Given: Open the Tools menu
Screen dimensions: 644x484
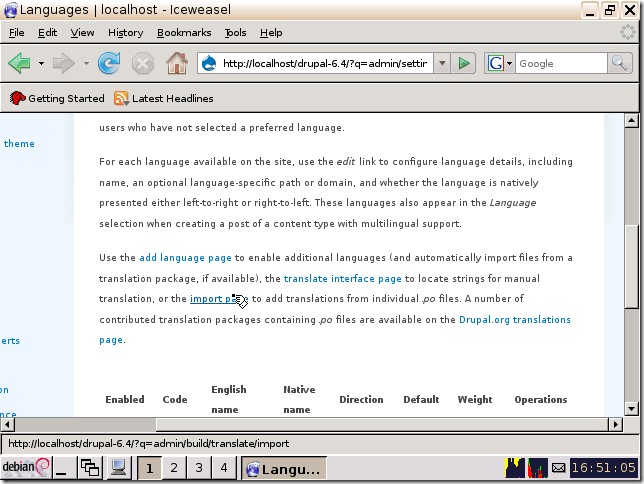Looking at the screenshot, I should (x=235, y=32).
